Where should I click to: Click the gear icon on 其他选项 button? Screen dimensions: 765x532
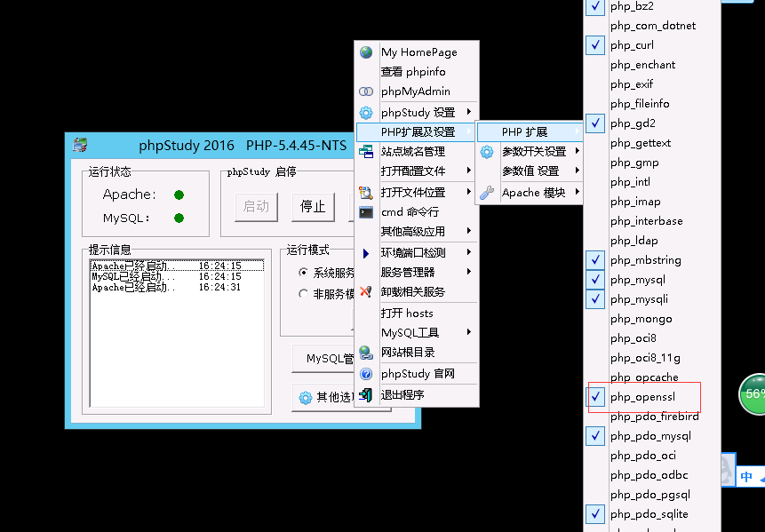pyautogui.click(x=306, y=397)
